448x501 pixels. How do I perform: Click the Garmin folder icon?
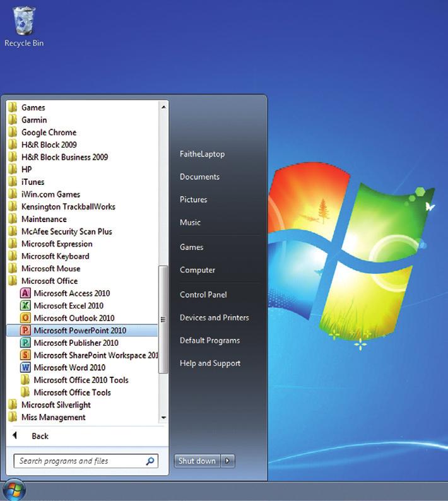pos(13,119)
